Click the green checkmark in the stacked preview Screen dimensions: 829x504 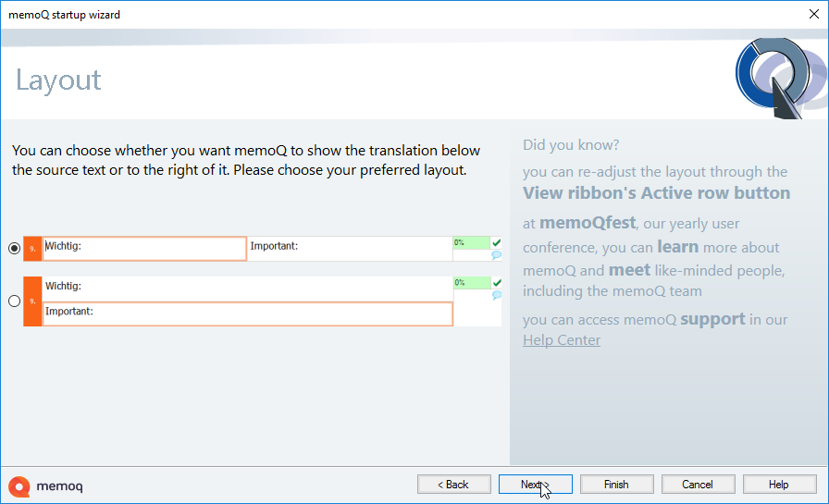point(497,283)
